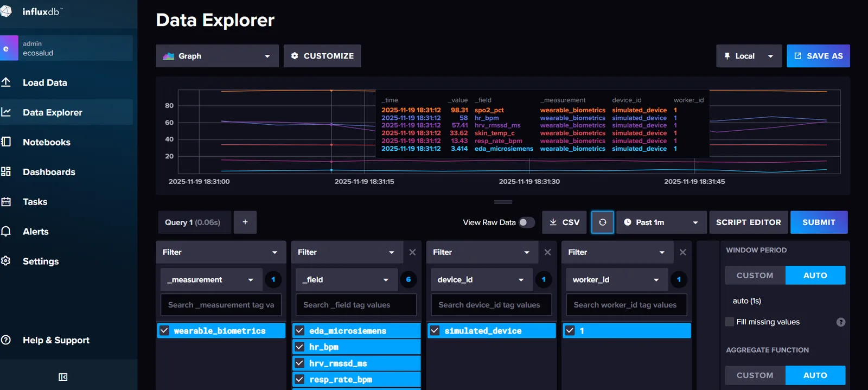Uncheck resp_rate_bpm field
Image resolution: width=868 pixels, height=390 pixels.
(299, 379)
